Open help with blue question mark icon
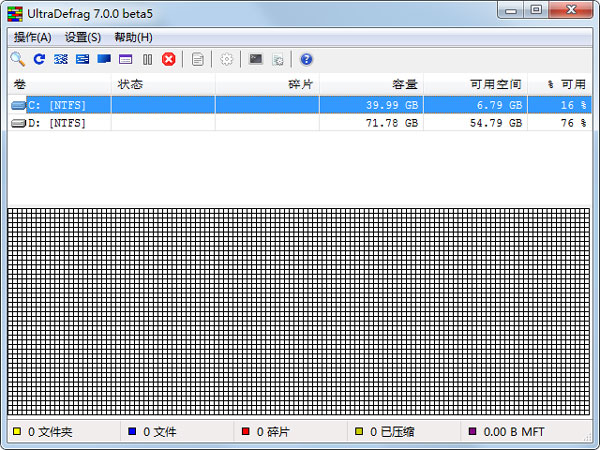 [306, 59]
